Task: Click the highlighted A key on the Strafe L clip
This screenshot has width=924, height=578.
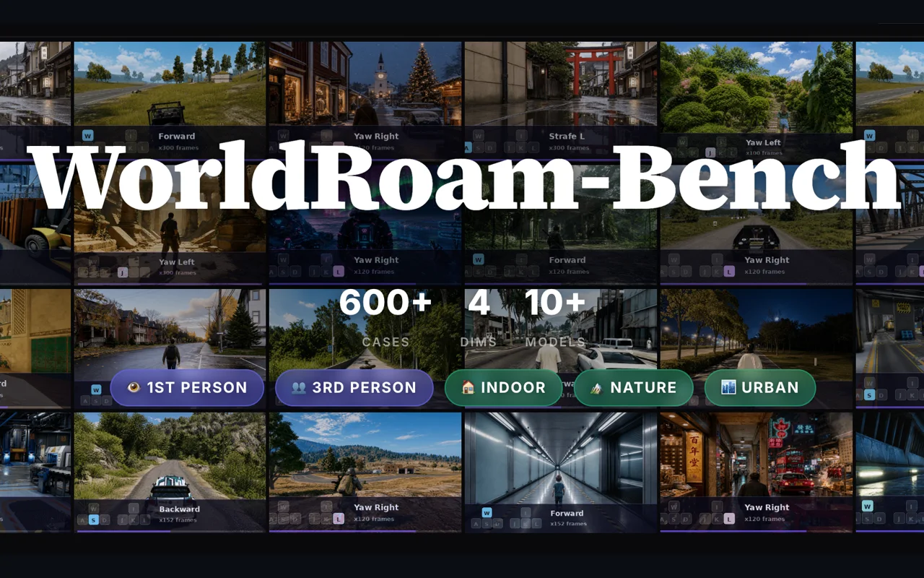Action: (468, 148)
